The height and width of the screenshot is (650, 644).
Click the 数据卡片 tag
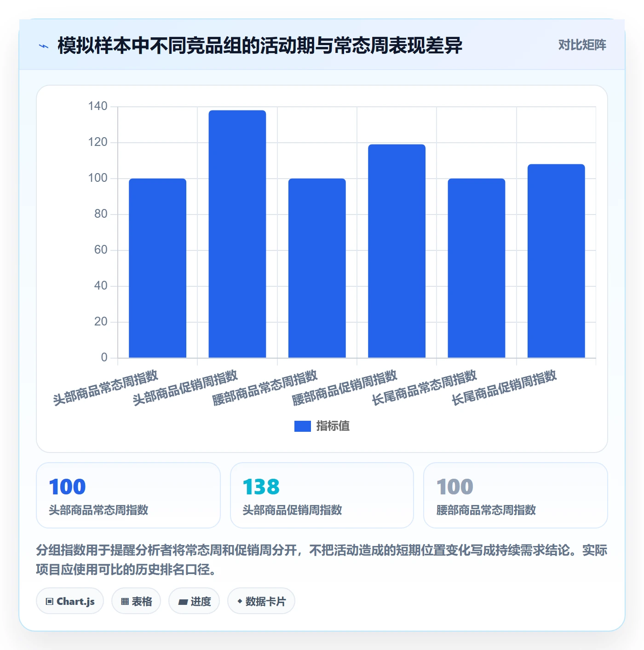(x=261, y=601)
